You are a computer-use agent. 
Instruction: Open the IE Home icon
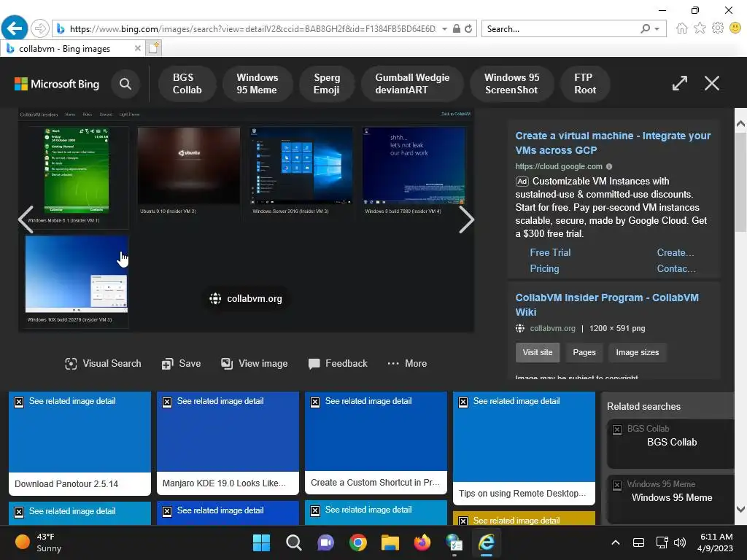click(x=682, y=28)
